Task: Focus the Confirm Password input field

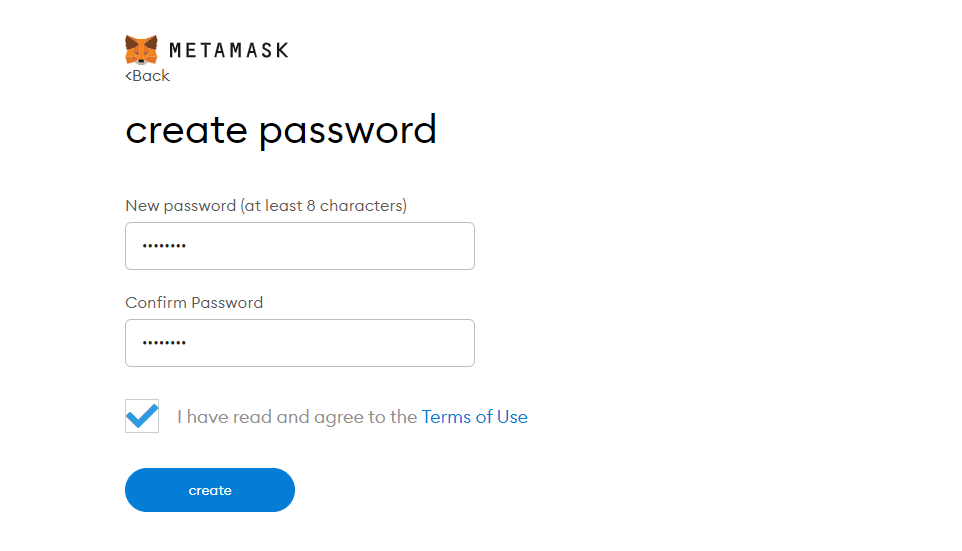Action: (300, 343)
